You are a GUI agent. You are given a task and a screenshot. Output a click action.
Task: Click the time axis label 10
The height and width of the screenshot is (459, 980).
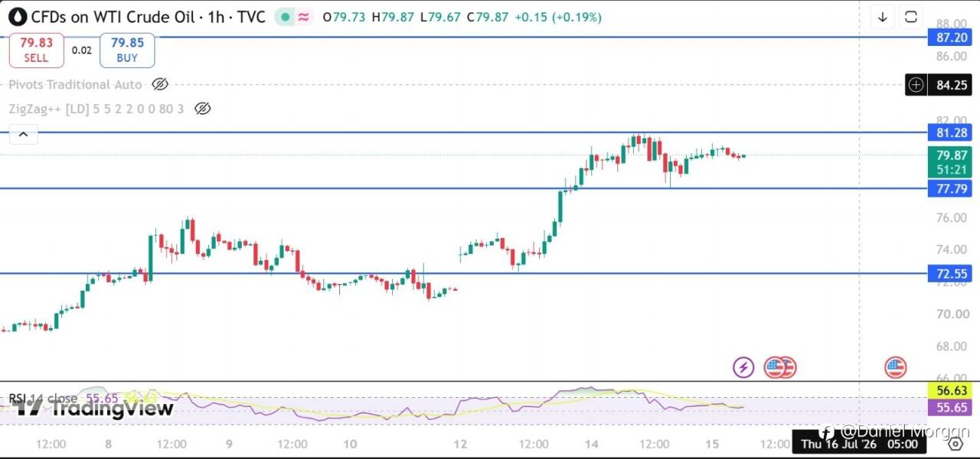(350, 444)
